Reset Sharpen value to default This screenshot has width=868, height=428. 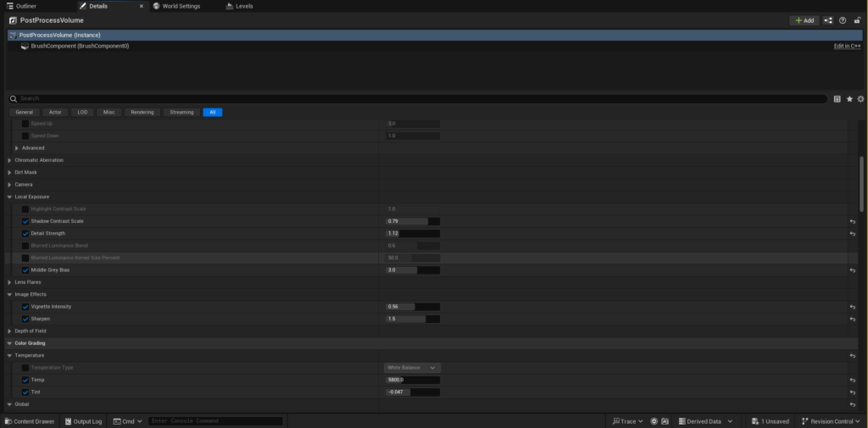(x=853, y=319)
